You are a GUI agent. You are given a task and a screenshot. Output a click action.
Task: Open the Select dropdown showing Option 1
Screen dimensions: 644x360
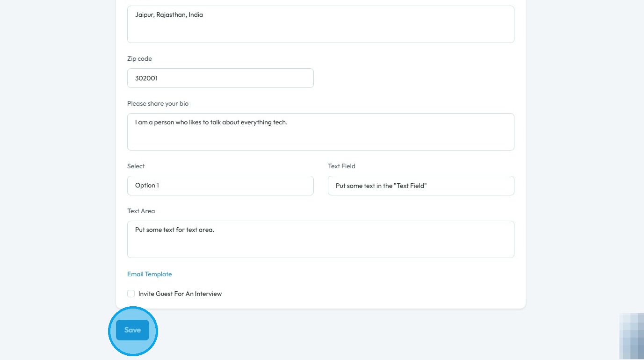(220, 186)
